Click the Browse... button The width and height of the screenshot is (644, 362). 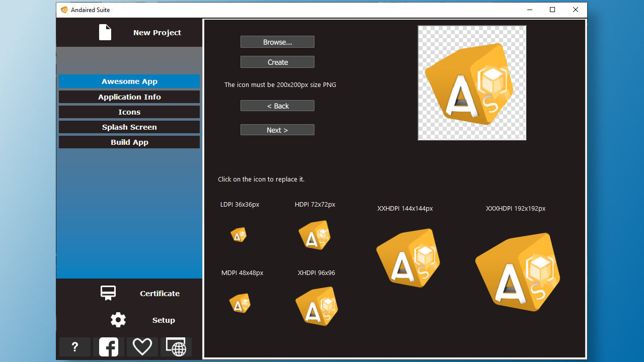click(x=277, y=42)
